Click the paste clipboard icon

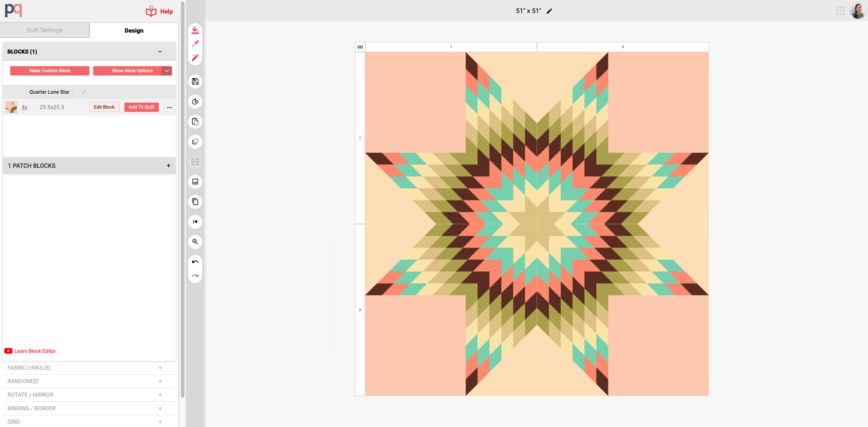(195, 122)
